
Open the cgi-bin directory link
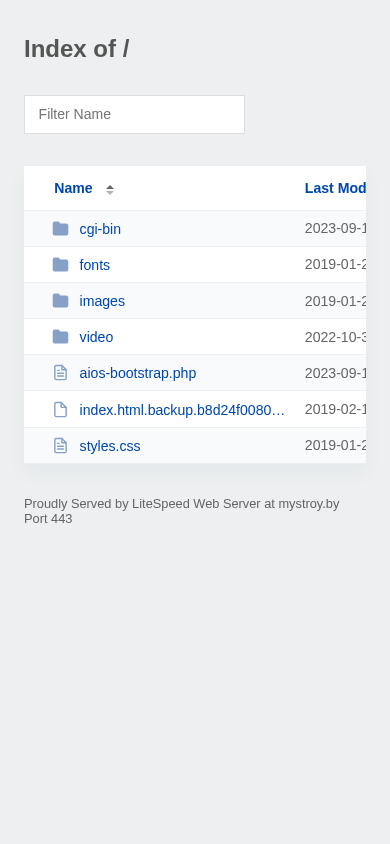click(x=100, y=229)
